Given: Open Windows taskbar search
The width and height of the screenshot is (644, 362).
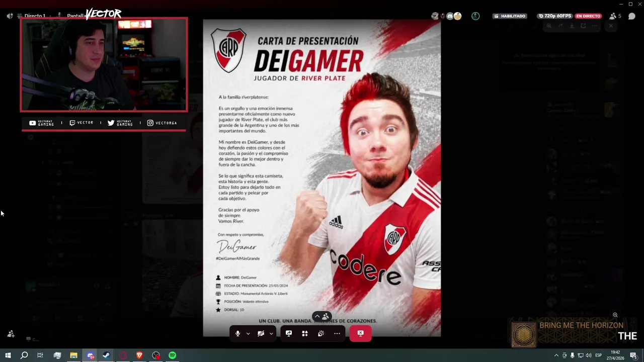Looking at the screenshot, I should pyautogui.click(x=24, y=355).
